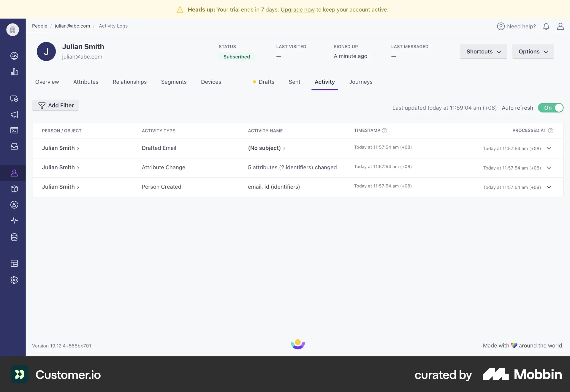This screenshot has height=392, width=570.
Task: Expand the Drafted Email activity row details
Action: pyautogui.click(x=549, y=148)
